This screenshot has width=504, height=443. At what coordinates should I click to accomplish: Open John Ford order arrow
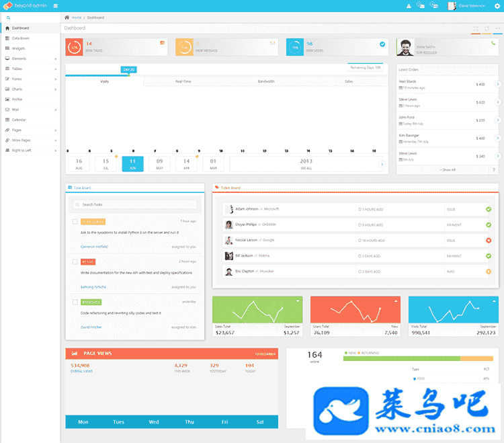point(497,120)
